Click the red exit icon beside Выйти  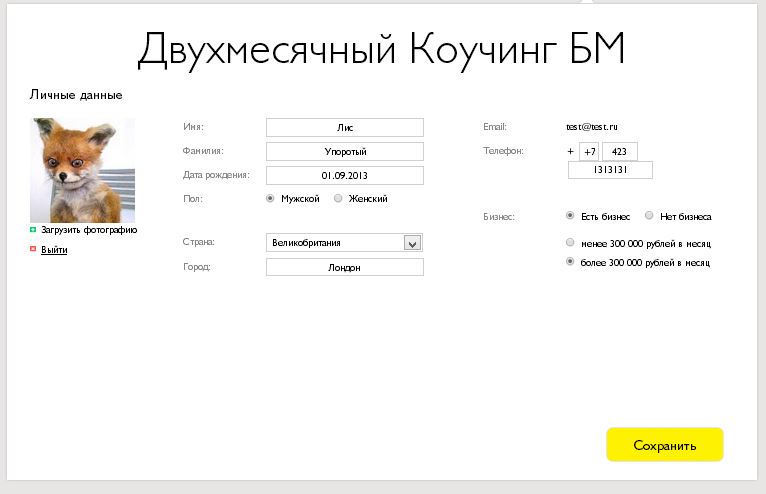click(x=33, y=249)
